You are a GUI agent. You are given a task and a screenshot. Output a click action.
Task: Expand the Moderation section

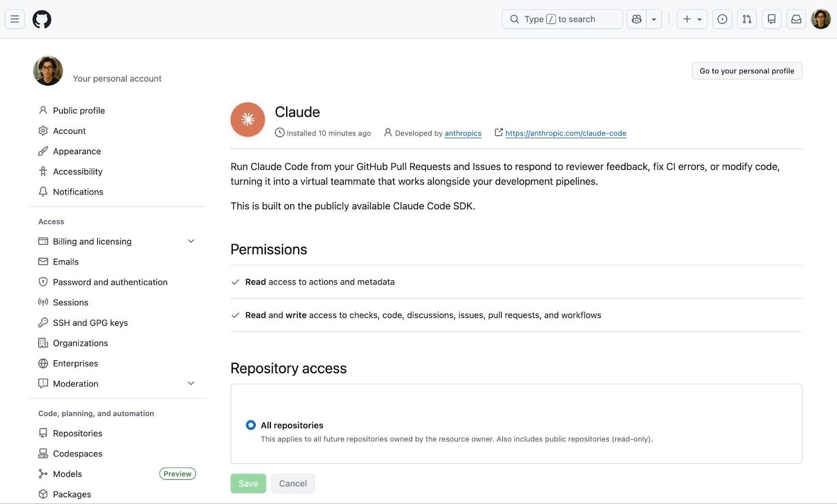(x=191, y=383)
